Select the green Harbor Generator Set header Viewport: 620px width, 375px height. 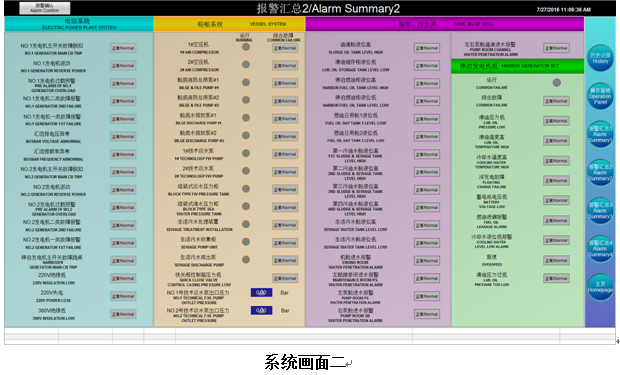click(x=518, y=66)
